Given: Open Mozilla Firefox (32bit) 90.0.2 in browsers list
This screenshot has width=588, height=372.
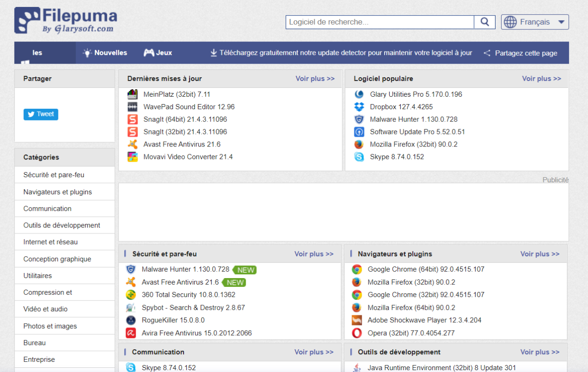Looking at the screenshot, I should [412, 282].
